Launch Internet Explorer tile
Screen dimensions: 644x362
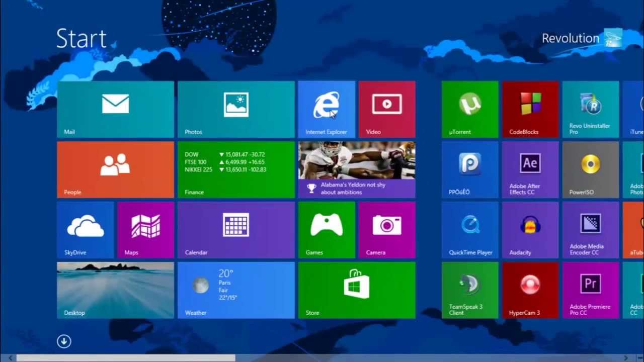(x=327, y=109)
